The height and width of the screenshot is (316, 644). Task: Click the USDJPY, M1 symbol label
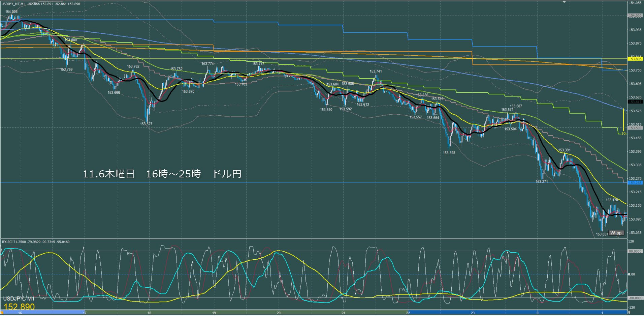tap(19, 299)
